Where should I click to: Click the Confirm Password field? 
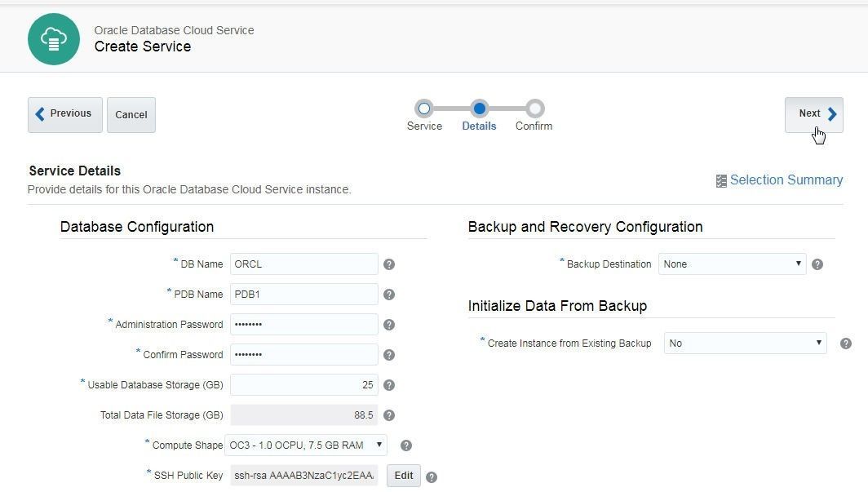(304, 354)
